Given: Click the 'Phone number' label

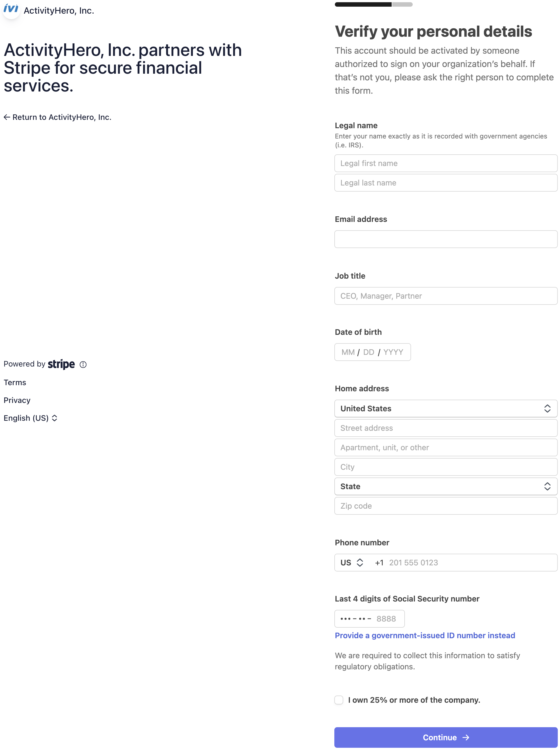Looking at the screenshot, I should (362, 543).
